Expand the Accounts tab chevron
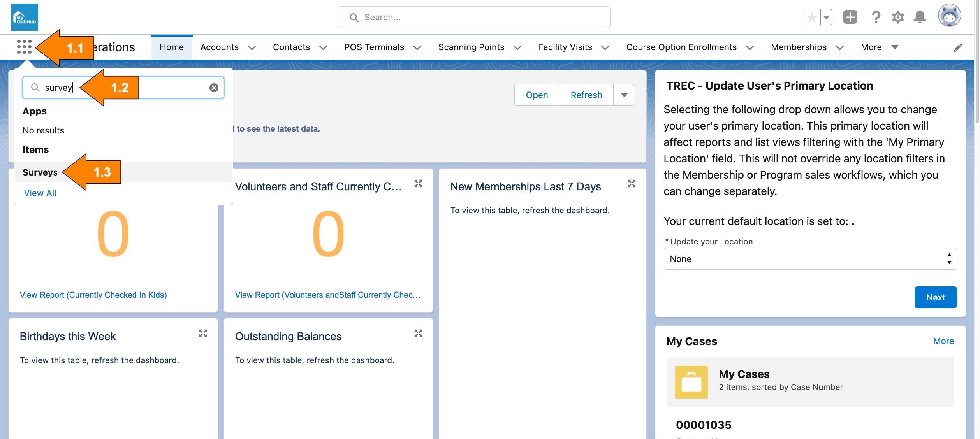The height and width of the screenshot is (439, 980). click(252, 47)
